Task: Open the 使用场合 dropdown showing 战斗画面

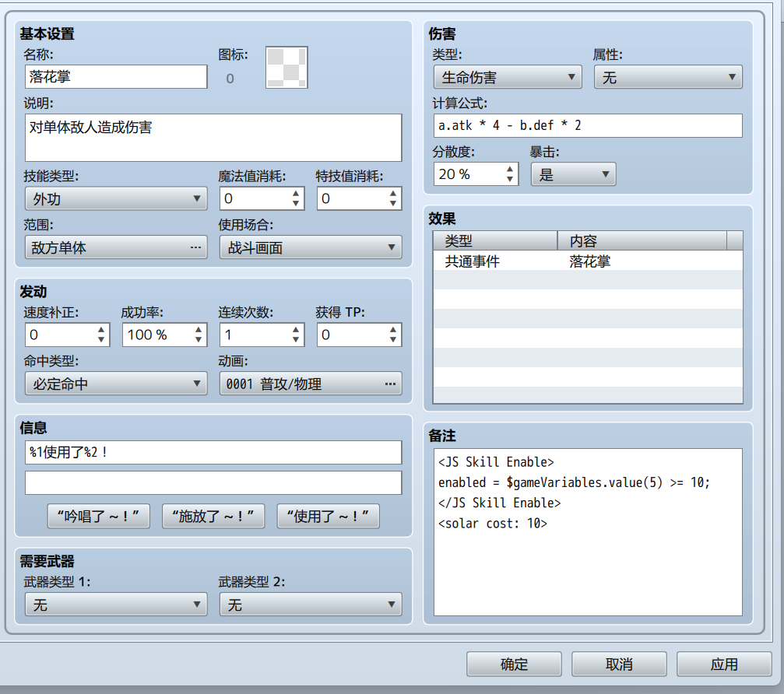Action: tap(310, 248)
